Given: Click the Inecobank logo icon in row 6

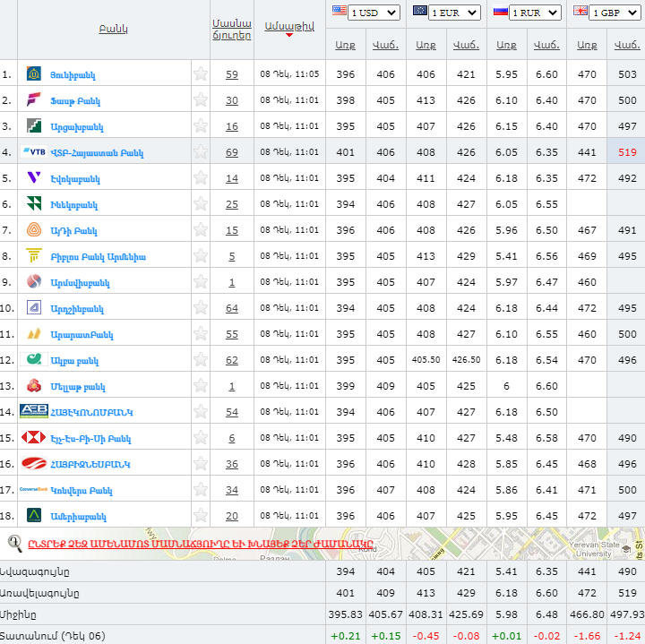Looking at the screenshot, I should (34, 203).
